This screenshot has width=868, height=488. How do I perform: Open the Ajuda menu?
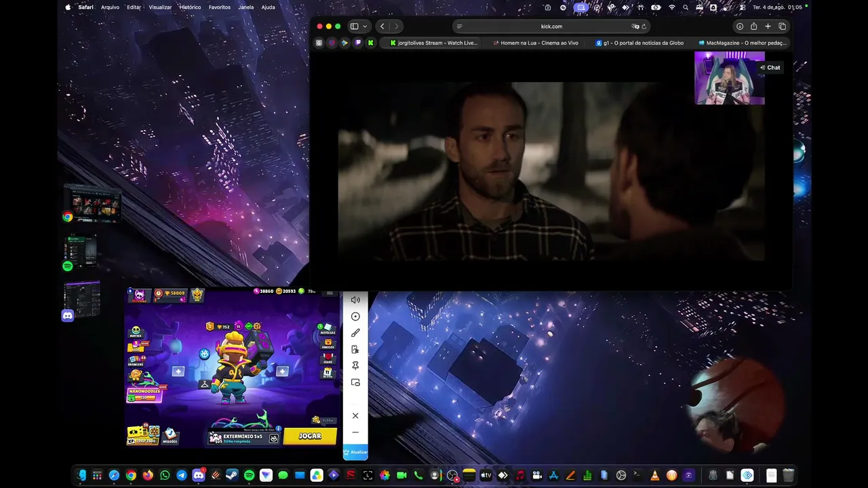(x=268, y=7)
